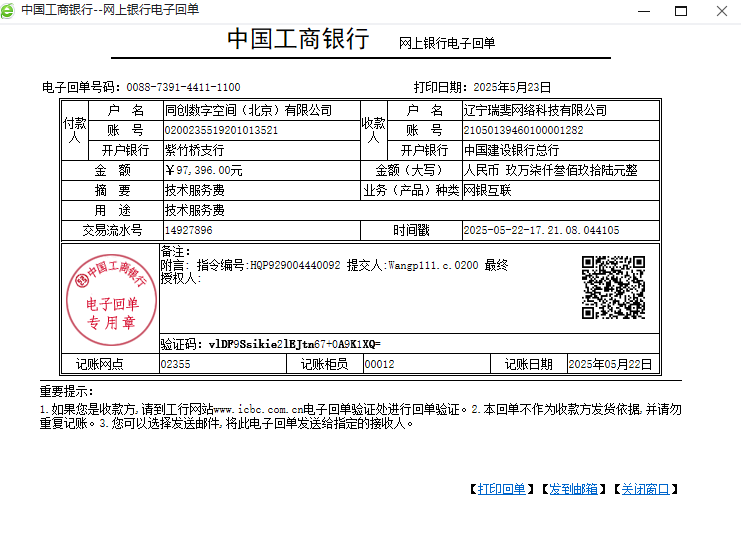Click amount in words 玖万柒仟叁佰玖拾陆元整
The height and width of the screenshot is (549, 741).
pos(571,171)
